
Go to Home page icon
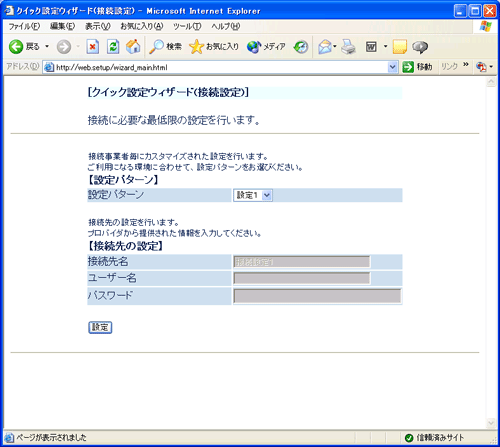pos(133,47)
